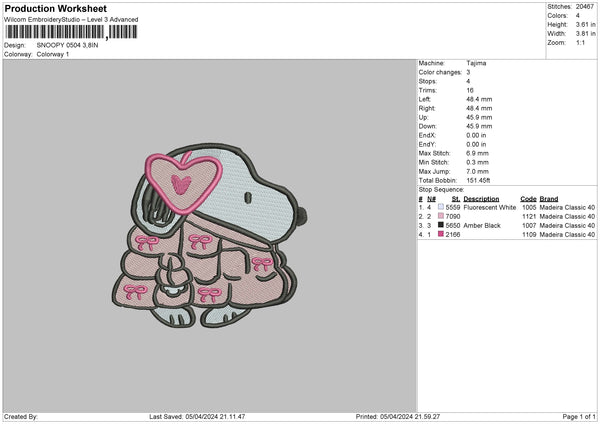The width and height of the screenshot is (600, 424).
Task: Click the Machine value 'Tajima'
Action: pos(476,63)
